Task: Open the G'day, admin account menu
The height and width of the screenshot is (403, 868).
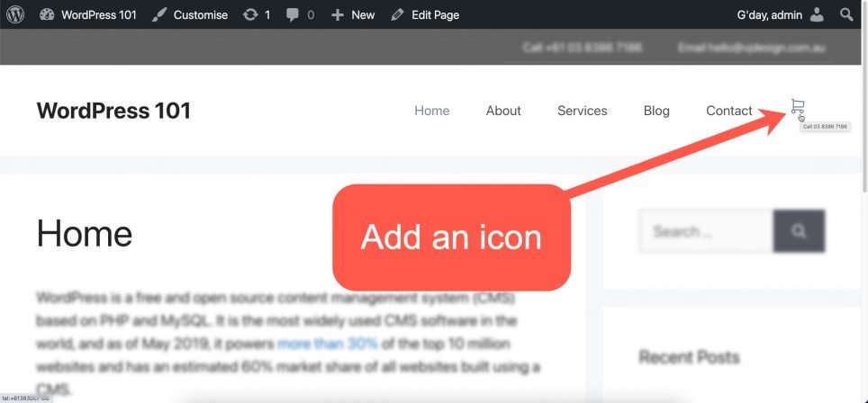Action: pos(781,15)
